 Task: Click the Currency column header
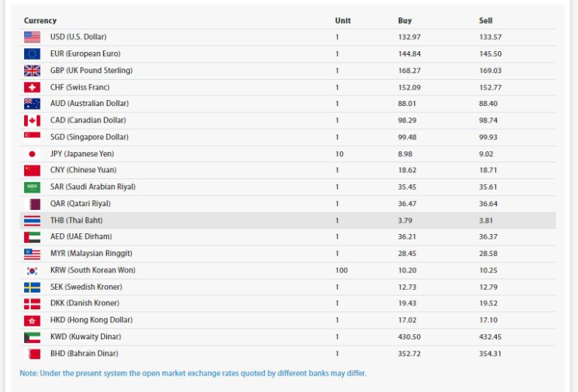(x=40, y=20)
